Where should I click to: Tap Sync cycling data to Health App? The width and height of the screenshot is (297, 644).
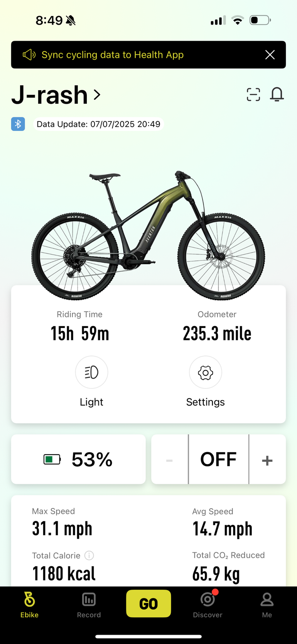(x=112, y=55)
